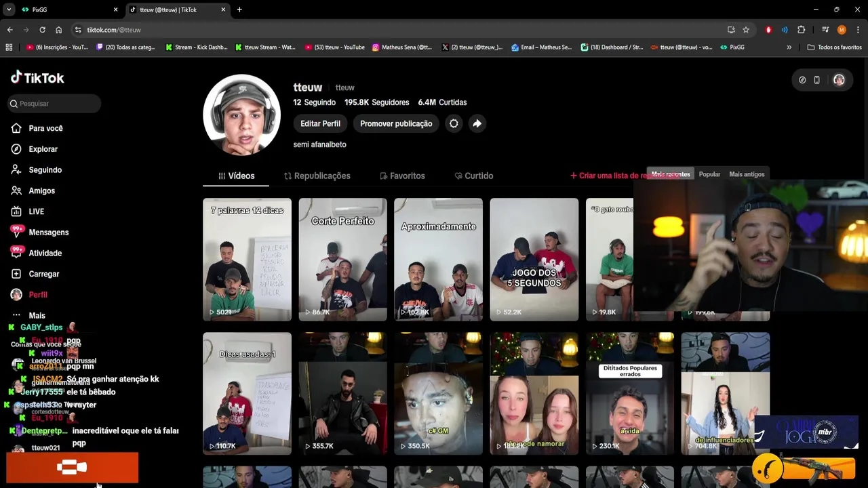Open Explorar in sidebar

35,149
